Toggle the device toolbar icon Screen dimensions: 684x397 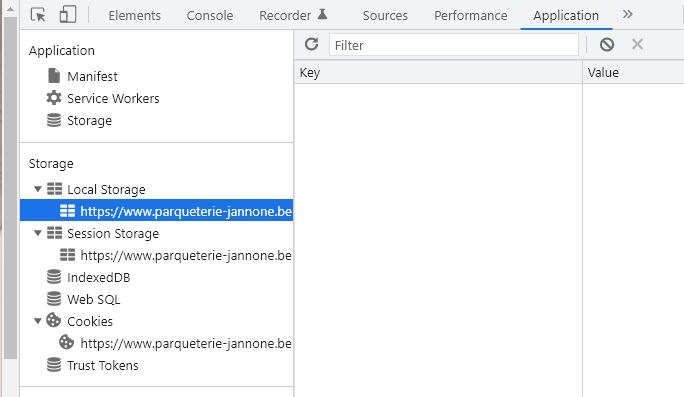(68, 14)
